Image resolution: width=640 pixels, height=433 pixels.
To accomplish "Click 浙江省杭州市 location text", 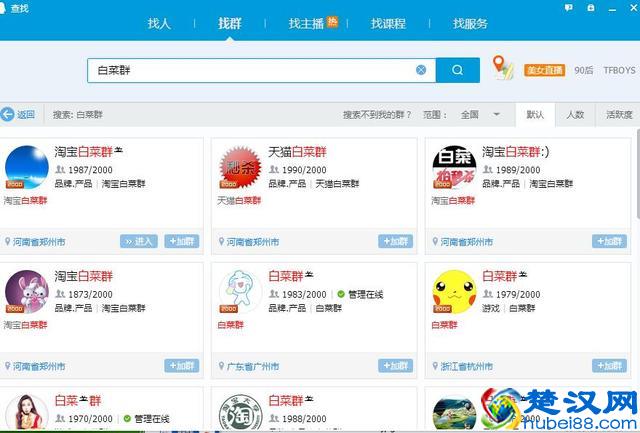I will click(467, 366).
